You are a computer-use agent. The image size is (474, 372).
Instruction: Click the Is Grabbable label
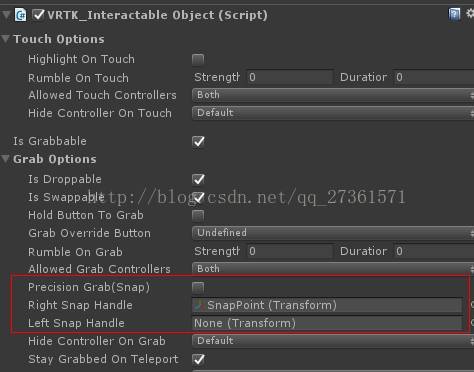[x=50, y=141]
